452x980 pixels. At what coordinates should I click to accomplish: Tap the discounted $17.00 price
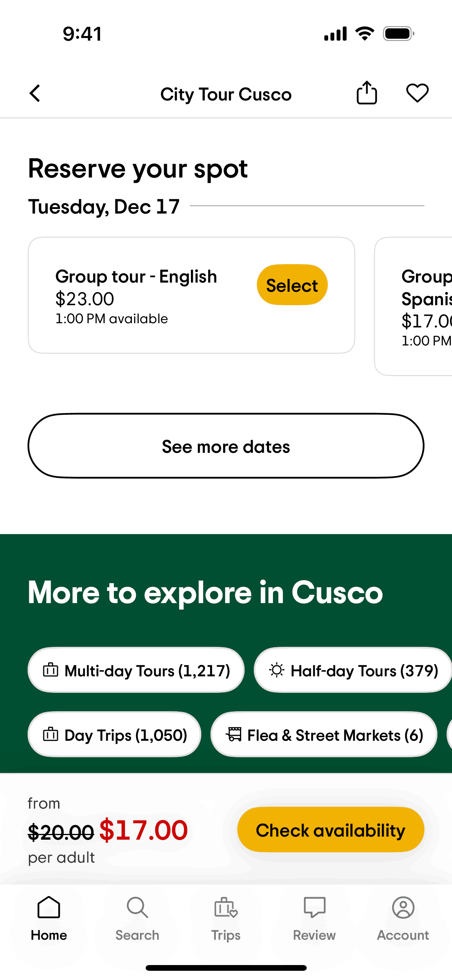click(x=144, y=830)
